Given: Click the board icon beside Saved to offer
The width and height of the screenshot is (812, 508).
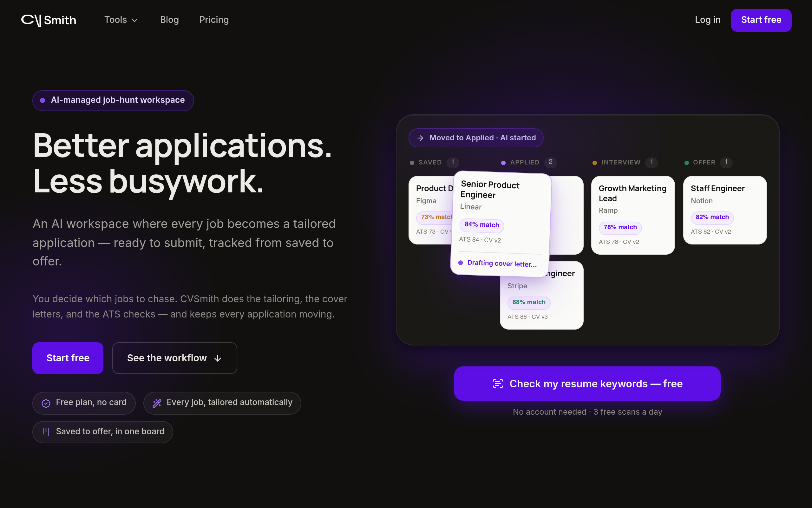Looking at the screenshot, I should point(46,432).
